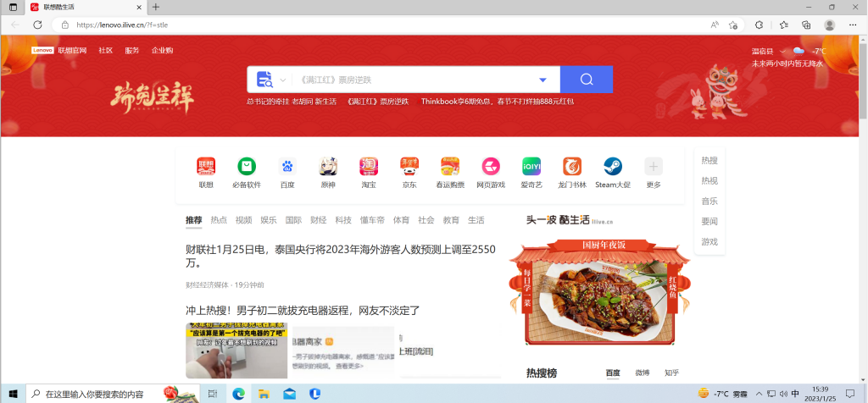Open the browser profile avatar
This screenshot has height=403, width=868.
click(829, 25)
